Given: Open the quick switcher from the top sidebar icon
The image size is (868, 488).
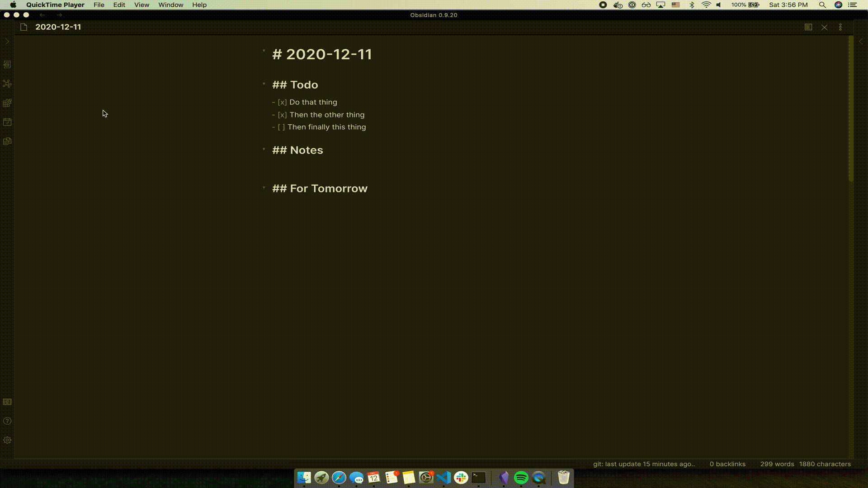Looking at the screenshot, I should (x=7, y=65).
